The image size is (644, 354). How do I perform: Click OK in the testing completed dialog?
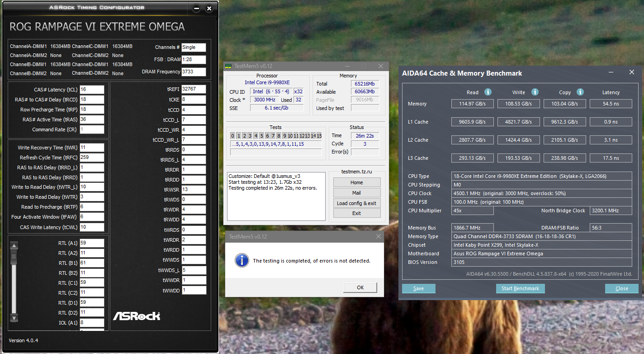[x=360, y=287]
